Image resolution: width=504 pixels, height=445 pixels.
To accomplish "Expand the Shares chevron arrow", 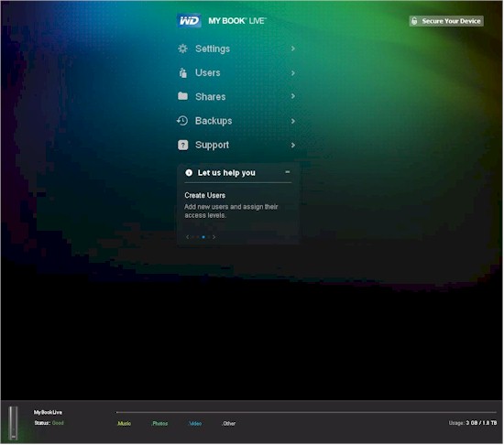I will [x=293, y=96].
